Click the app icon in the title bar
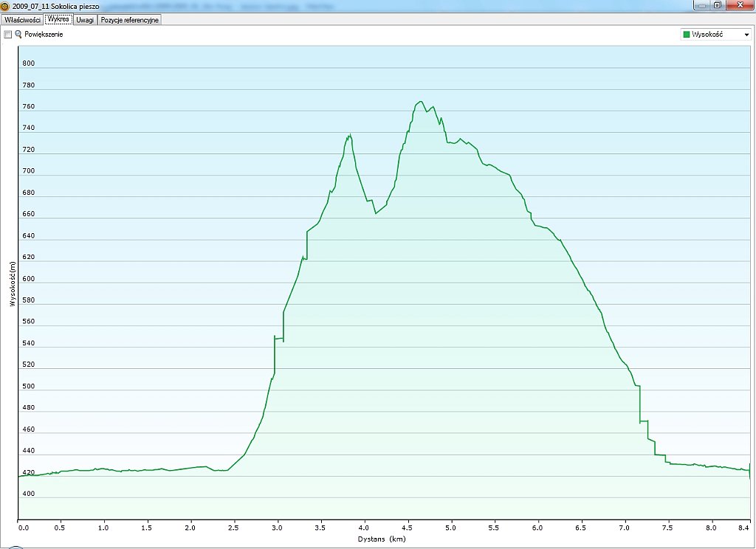Screen dimensions: 756x549 click(x=6, y=5)
